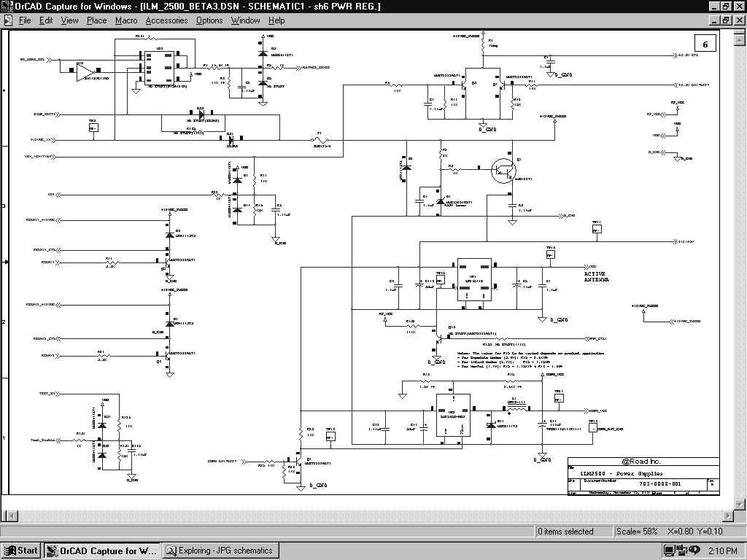Click the network icon in system tray
747x560 pixels.
click(681, 551)
